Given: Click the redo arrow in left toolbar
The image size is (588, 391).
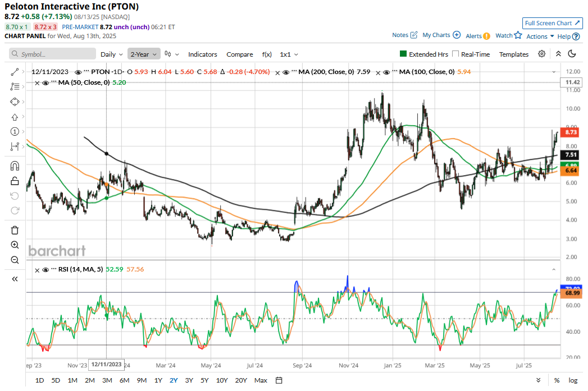Looking at the screenshot, I should pyautogui.click(x=15, y=210).
